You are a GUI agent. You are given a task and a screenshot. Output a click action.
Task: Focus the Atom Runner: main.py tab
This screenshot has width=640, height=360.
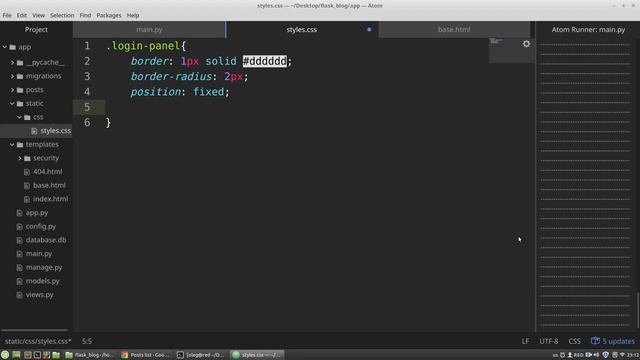(588, 29)
